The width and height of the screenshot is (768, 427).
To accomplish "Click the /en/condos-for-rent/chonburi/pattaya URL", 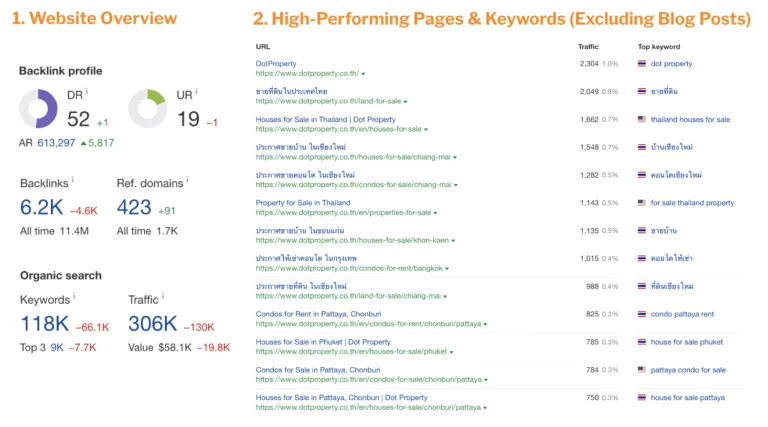I will pyautogui.click(x=368, y=324).
